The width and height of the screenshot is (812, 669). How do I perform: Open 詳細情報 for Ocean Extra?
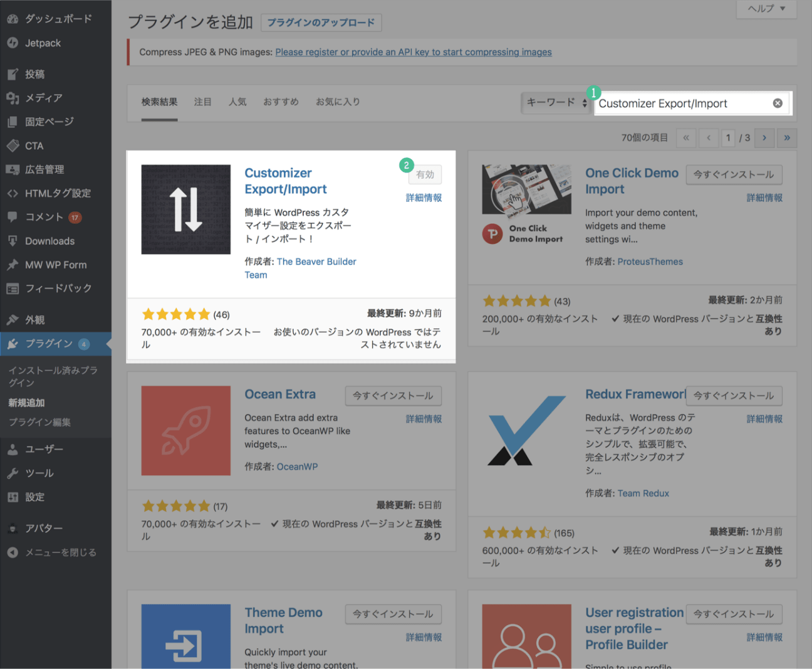[424, 419]
